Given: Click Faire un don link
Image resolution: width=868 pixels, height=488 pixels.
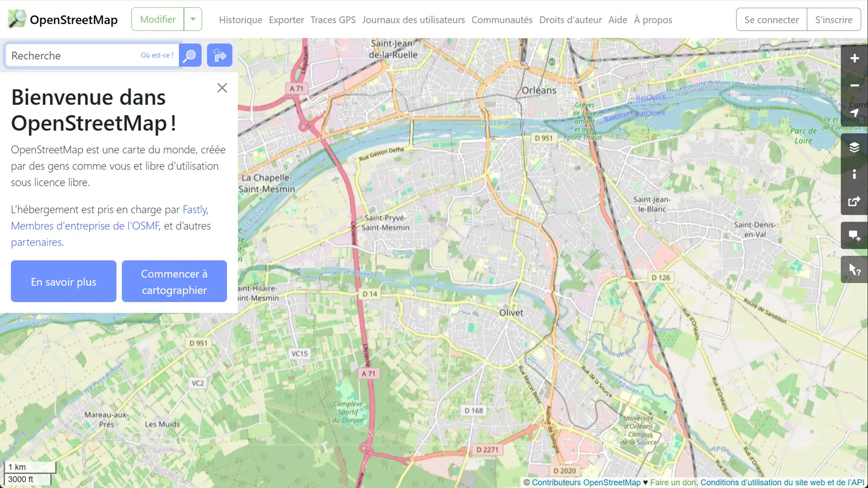Looking at the screenshot, I should [x=673, y=483].
